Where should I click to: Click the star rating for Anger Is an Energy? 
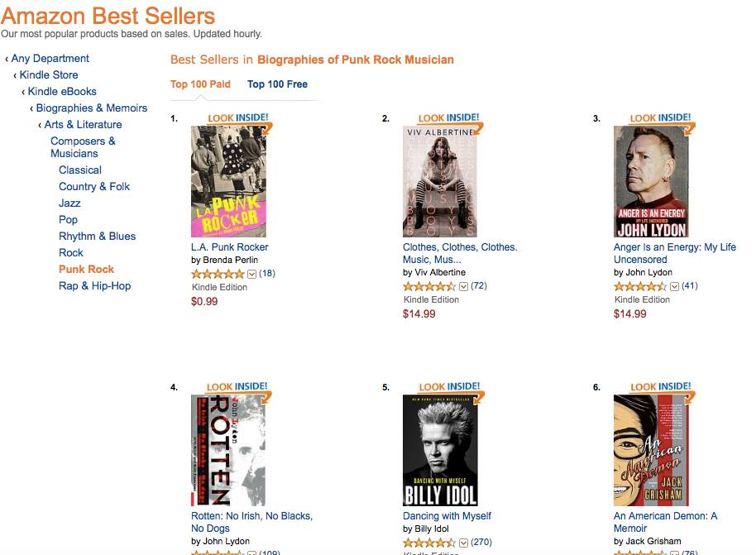click(641, 286)
